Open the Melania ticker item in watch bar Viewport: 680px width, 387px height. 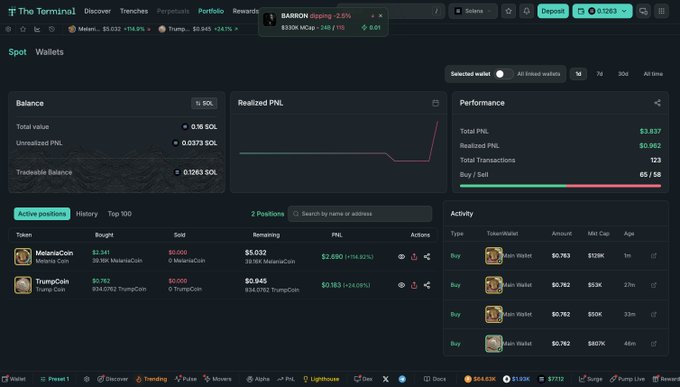[109, 29]
